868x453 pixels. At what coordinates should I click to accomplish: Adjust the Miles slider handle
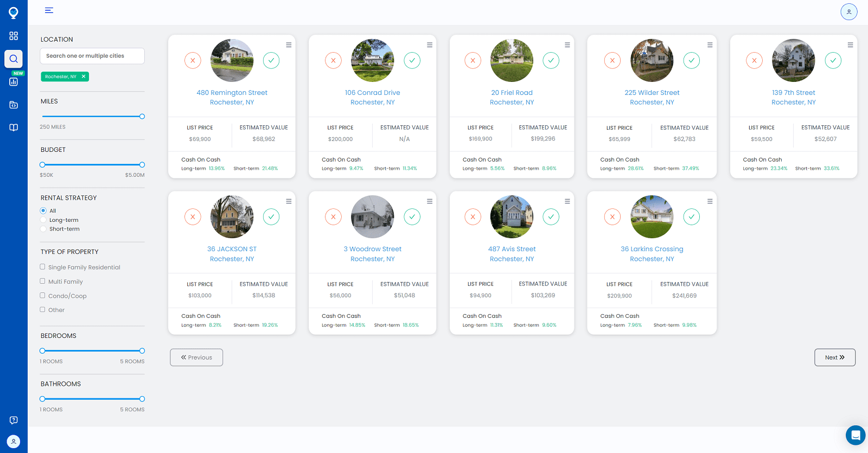tap(142, 116)
